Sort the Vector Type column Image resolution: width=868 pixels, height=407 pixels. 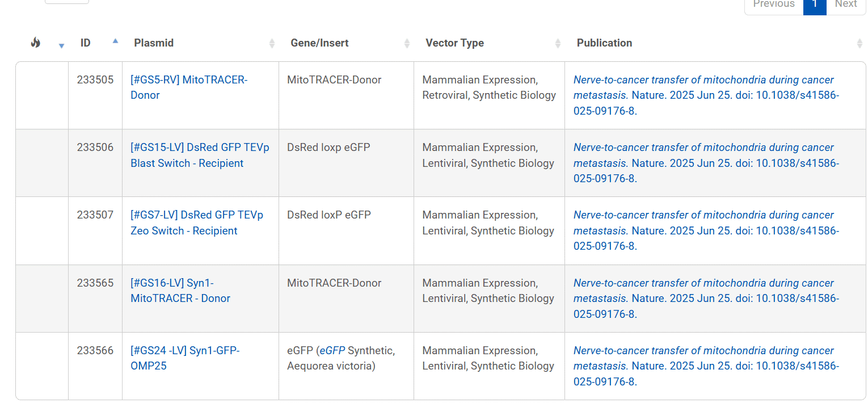[x=558, y=43]
